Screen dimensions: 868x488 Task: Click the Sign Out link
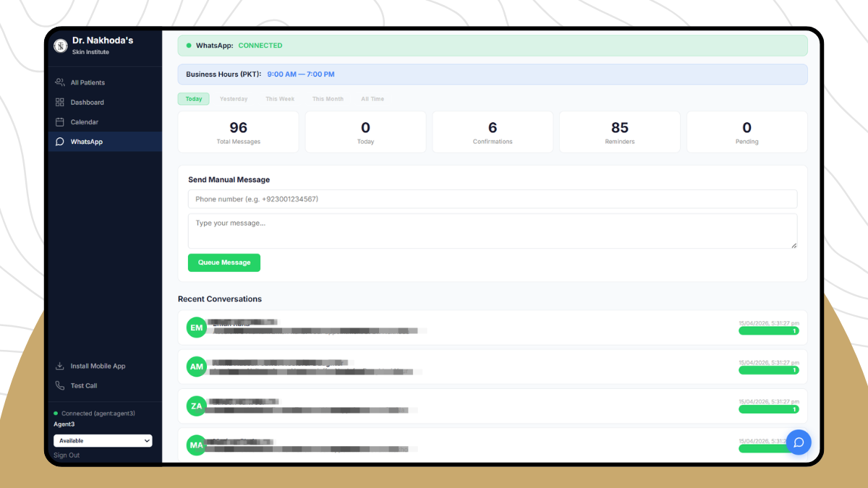(67, 455)
